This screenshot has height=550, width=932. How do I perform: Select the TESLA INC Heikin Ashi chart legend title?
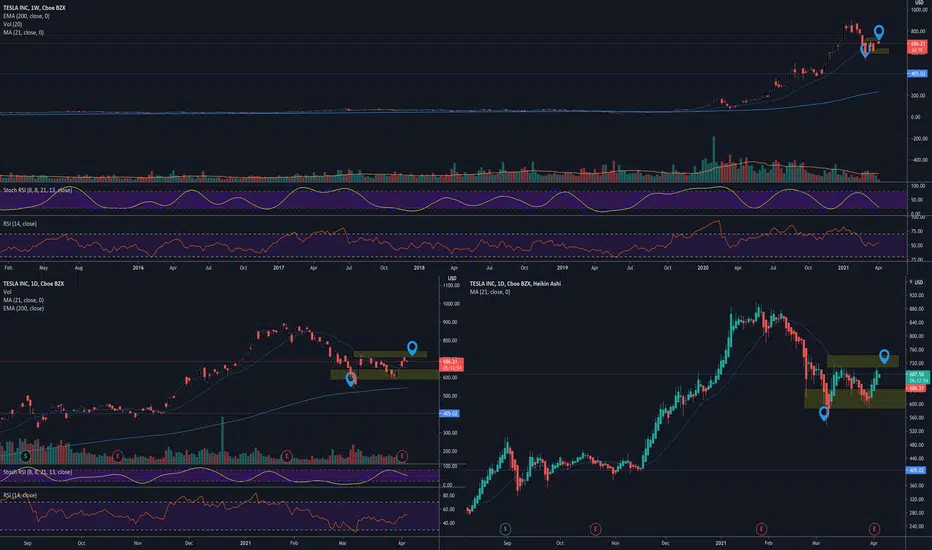coord(515,284)
